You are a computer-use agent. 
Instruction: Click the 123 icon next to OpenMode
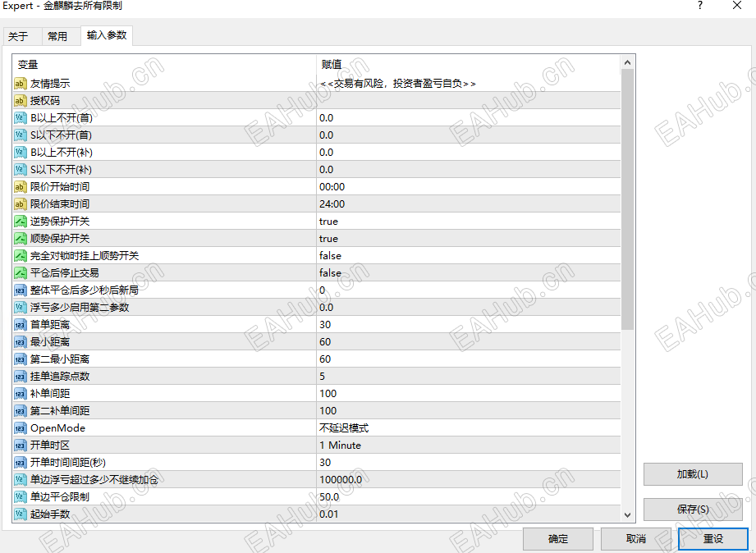click(20, 427)
